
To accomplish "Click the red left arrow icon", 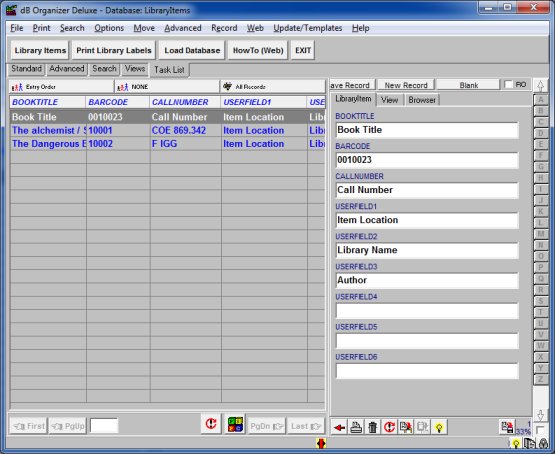I will coord(339,427).
